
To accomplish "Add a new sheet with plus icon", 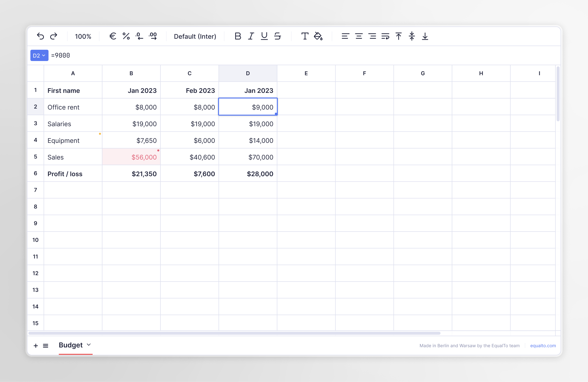I will pyautogui.click(x=36, y=345).
